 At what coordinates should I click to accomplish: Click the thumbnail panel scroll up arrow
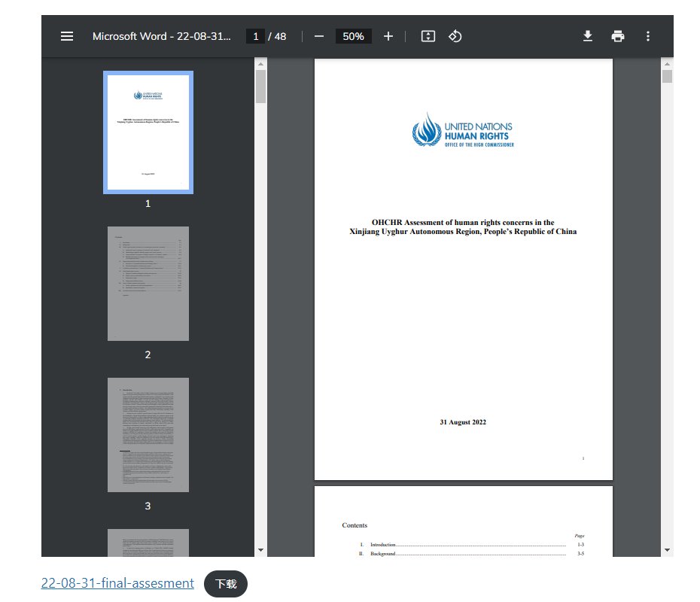(x=260, y=64)
